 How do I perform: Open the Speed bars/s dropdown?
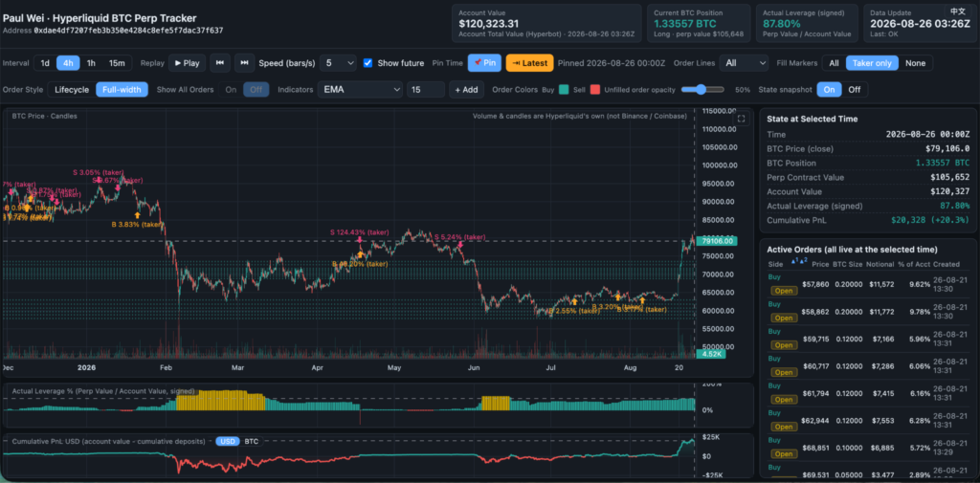tap(338, 63)
